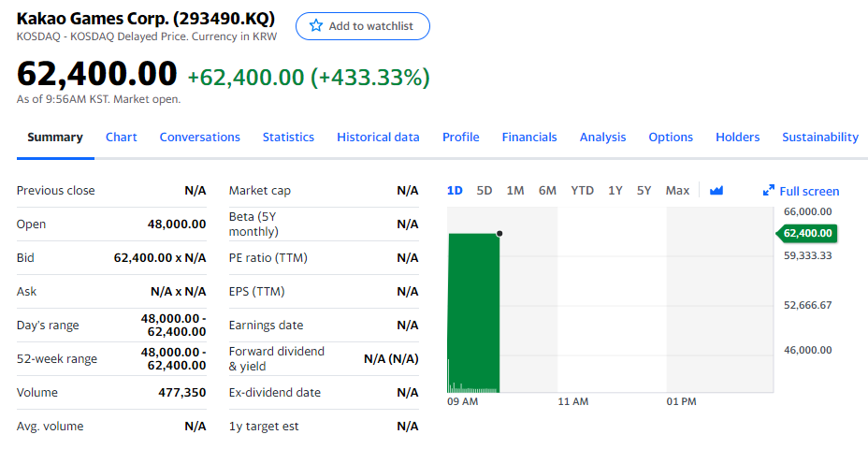Set chart range to 6M

pos(547,191)
